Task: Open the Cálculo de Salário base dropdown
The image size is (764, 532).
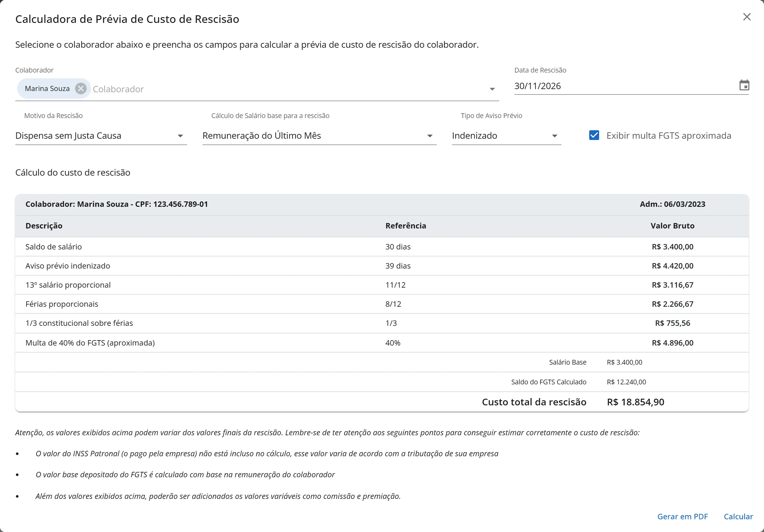Action: pos(319,136)
